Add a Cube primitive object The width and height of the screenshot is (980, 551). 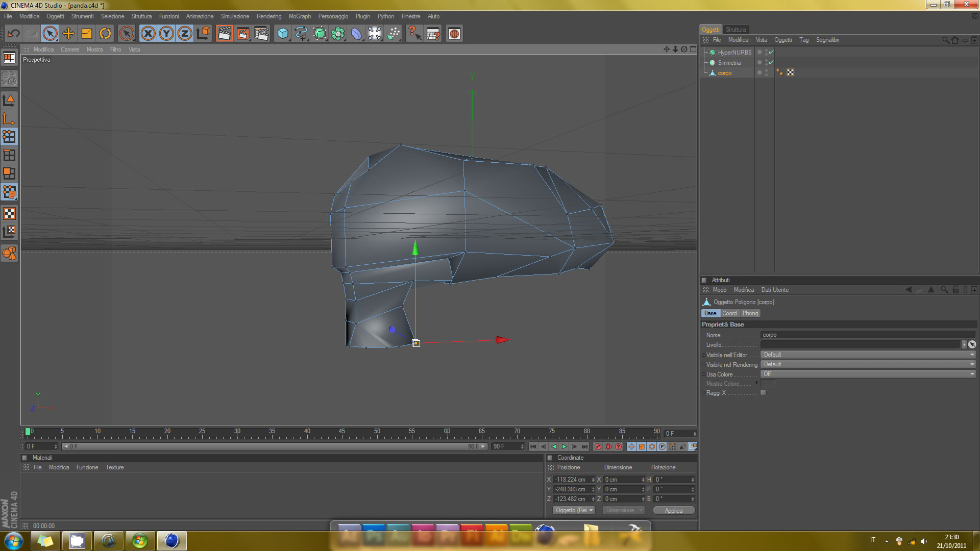(283, 34)
